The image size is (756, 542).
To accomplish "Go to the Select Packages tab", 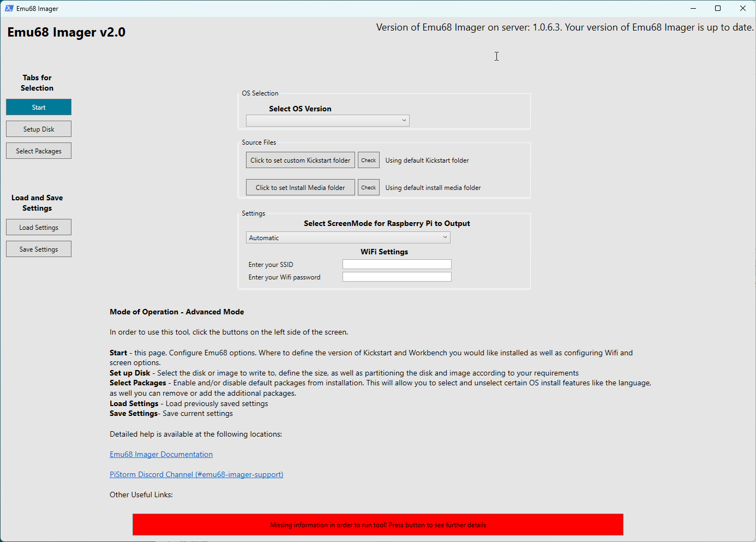I will (x=39, y=151).
